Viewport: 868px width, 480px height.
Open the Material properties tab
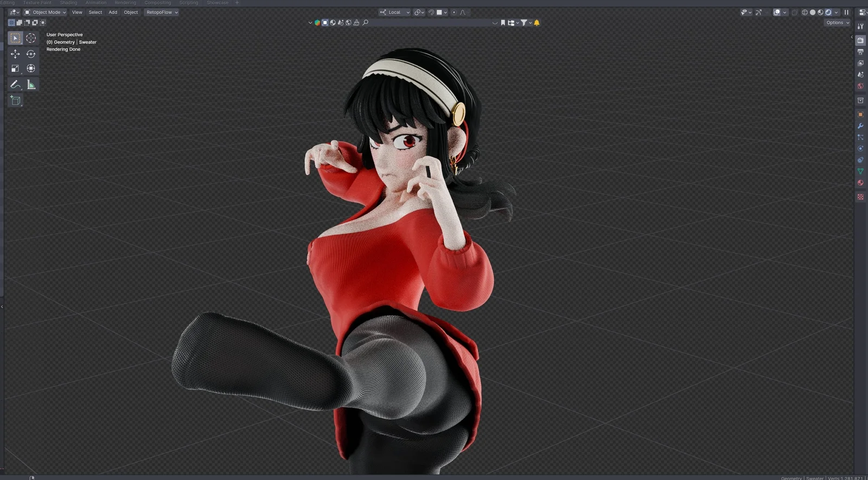[860, 183]
